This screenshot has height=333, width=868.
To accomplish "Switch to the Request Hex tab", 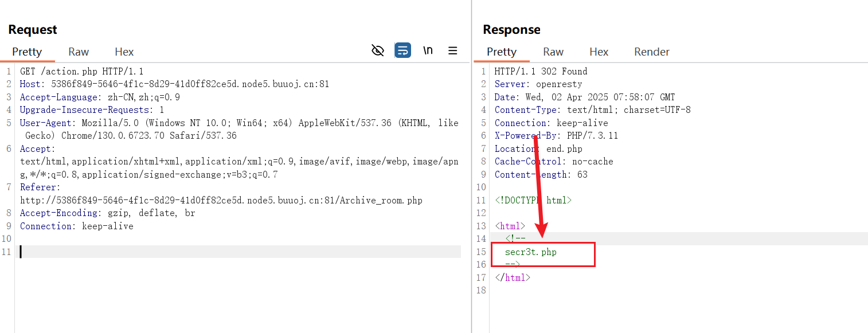I will point(124,52).
